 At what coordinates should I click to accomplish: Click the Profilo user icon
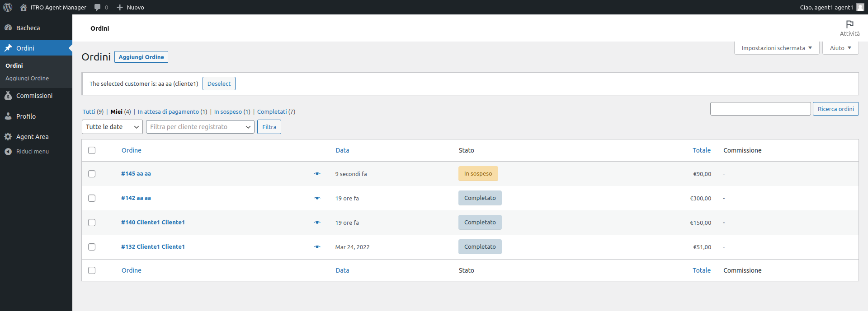pos(8,116)
